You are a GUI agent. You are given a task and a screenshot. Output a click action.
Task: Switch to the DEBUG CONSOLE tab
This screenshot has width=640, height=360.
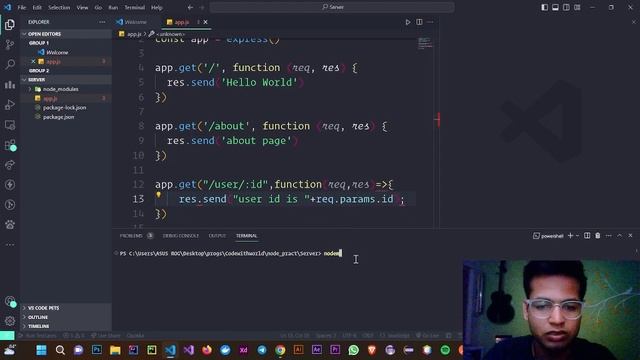click(180, 236)
